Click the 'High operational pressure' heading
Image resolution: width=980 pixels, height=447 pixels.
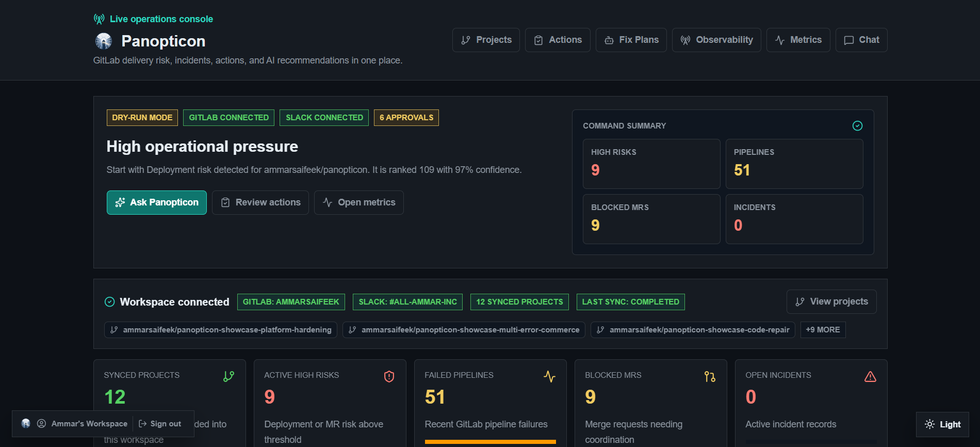point(202,147)
